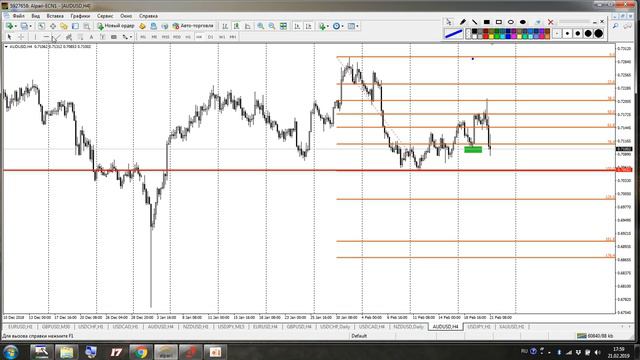Screen dimensions: 640x360
Task: Toggle the Terminal panel icon
Action: coord(75,26)
